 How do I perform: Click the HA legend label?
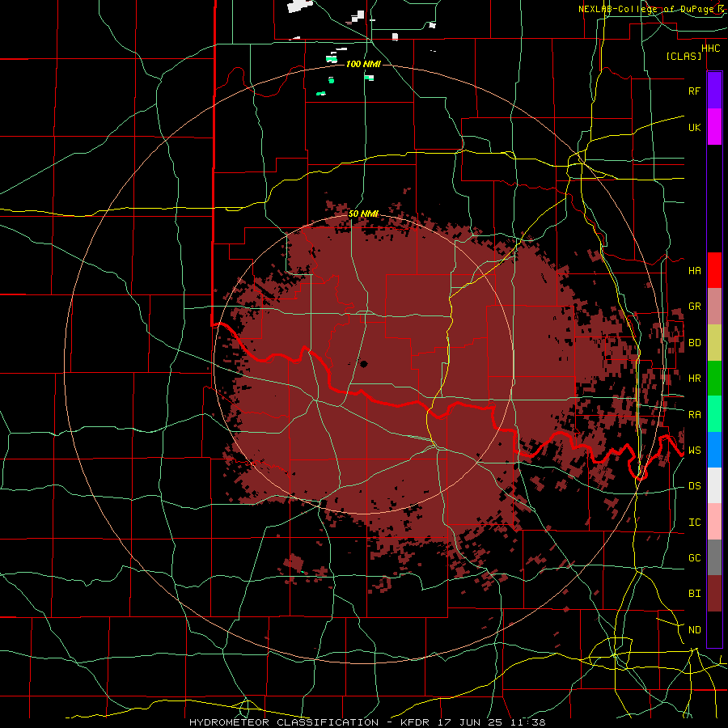point(694,271)
